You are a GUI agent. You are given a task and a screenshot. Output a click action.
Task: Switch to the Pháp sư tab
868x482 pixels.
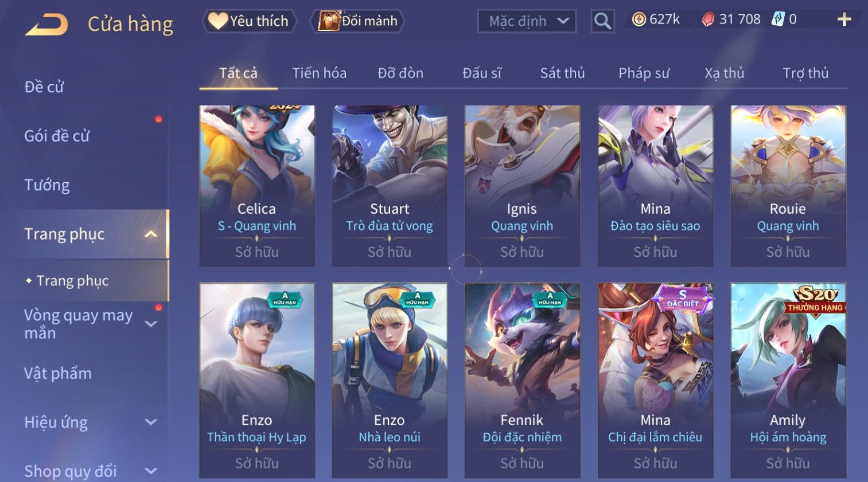[644, 73]
